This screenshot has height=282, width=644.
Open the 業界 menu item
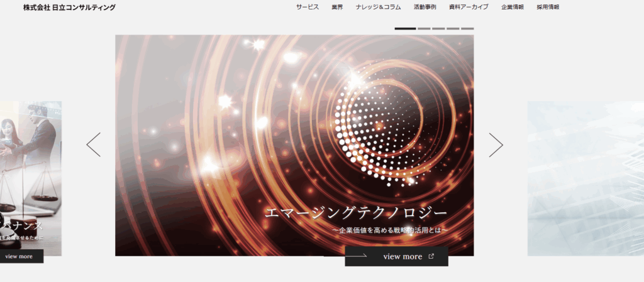coord(337,7)
